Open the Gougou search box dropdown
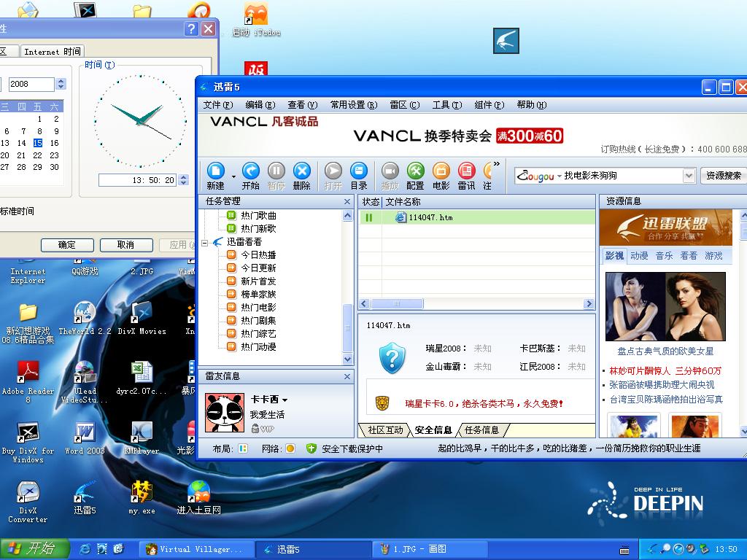Viewport: 747px width, 560px height. (x=689, y=176)
